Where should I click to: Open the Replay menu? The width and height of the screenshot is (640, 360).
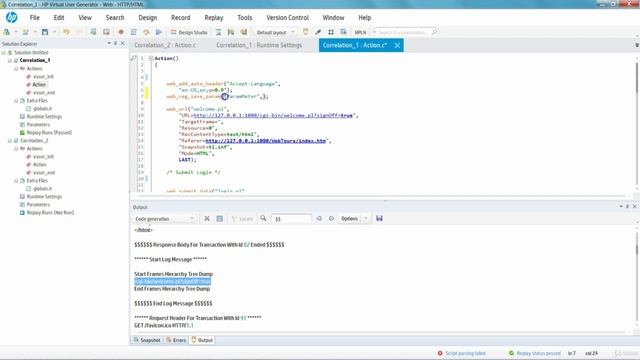coord(214,18)
